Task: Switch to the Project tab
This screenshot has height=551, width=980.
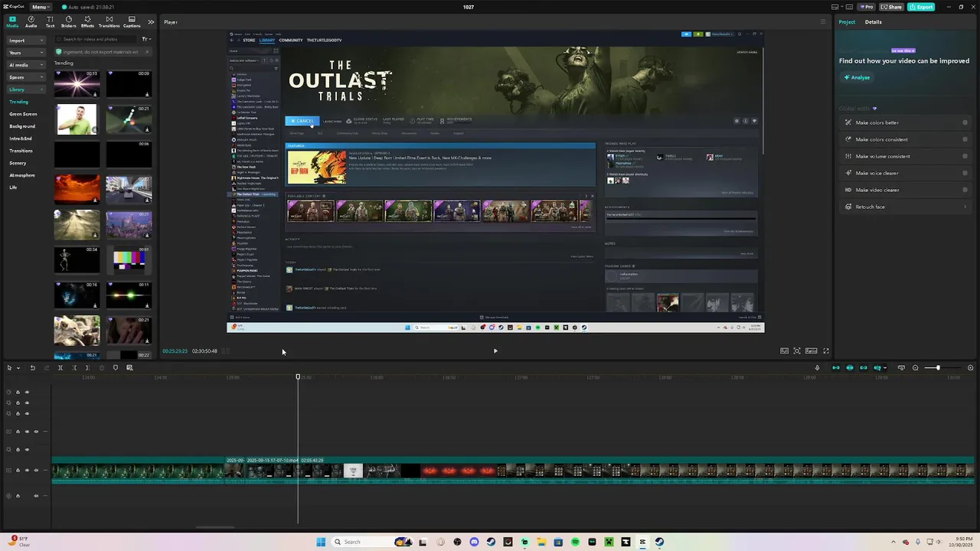Action: (847, 21)
